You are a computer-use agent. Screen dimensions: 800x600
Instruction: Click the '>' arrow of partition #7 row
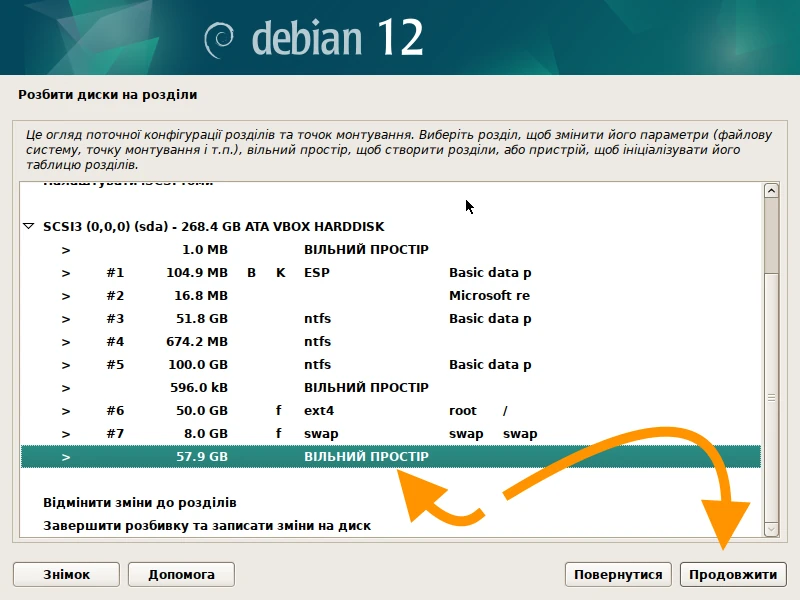[x=66, y=434]
